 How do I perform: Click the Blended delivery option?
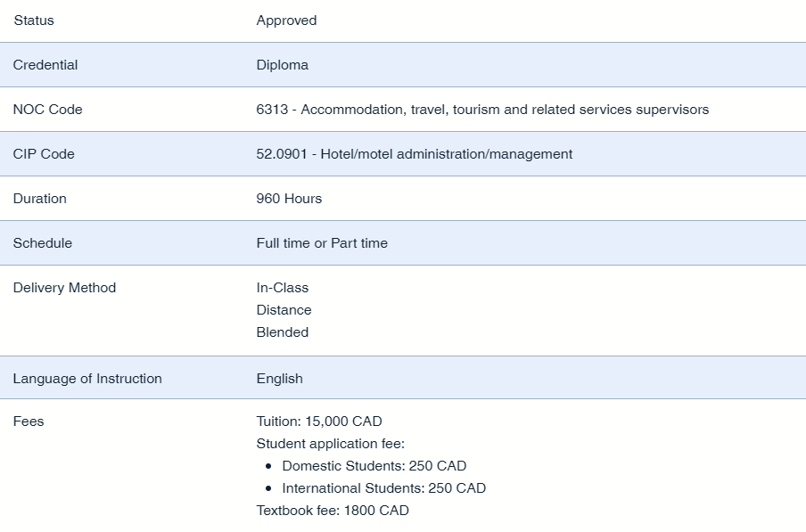(x=282, y=332)
